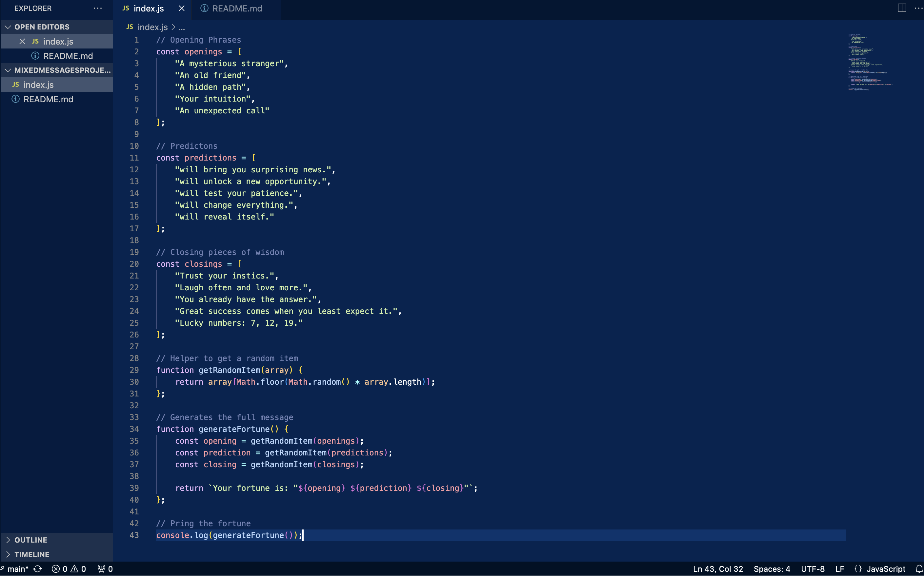The height and width of the screenshot is (576, 924).
Task: Select README.md in the project folder tree
Action: (57, 99)
